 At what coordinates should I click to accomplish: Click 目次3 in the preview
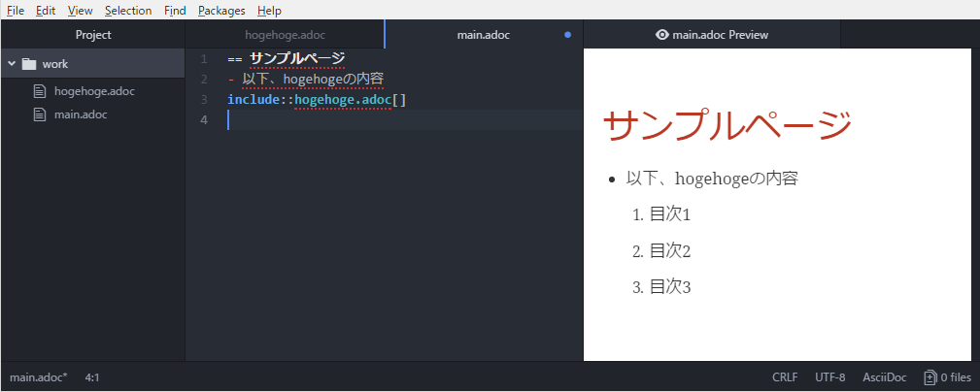coord(670,287)
